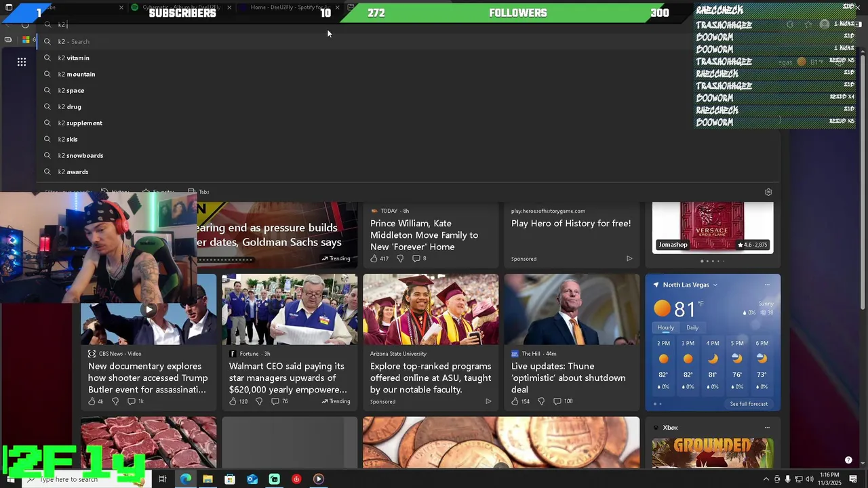Open the taskbar clock showing 1:16 PM
Image resolution: width=868 pixels, height=488 pixels.
[829, 479]
